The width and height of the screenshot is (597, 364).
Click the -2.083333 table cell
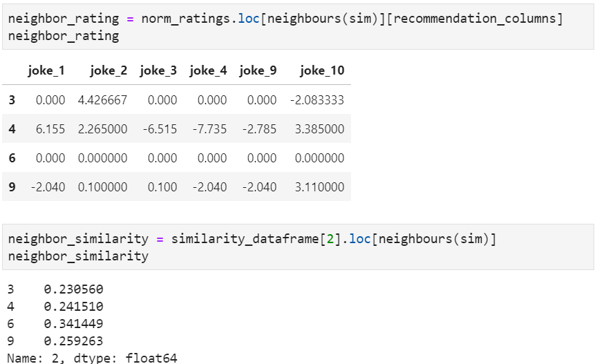tap(317, 100)
